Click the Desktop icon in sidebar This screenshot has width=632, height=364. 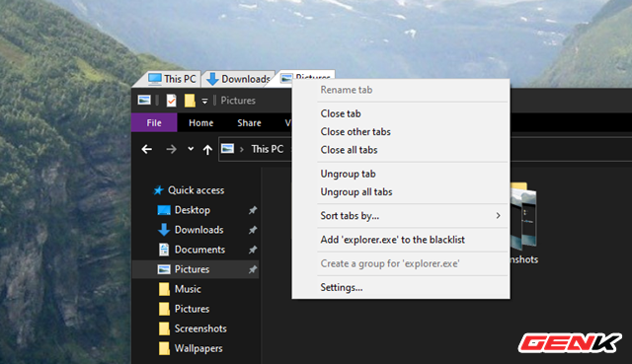click(x=164, y=210)
